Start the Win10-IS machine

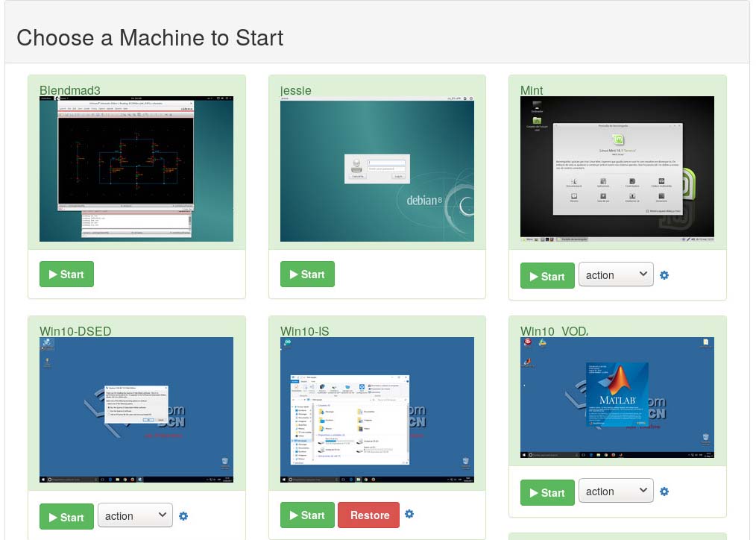point(307,515)
